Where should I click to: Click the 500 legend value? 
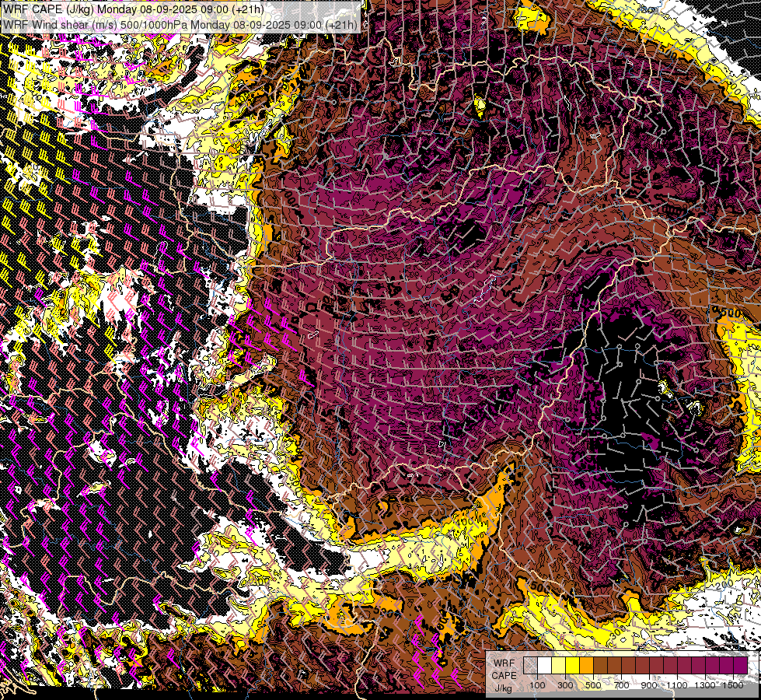pos(593,685)
